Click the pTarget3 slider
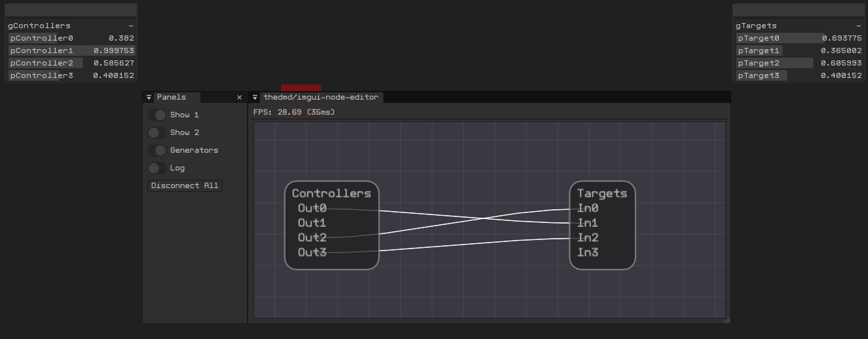This screenshot has width=868, height=339. click(x=799, y=75)
